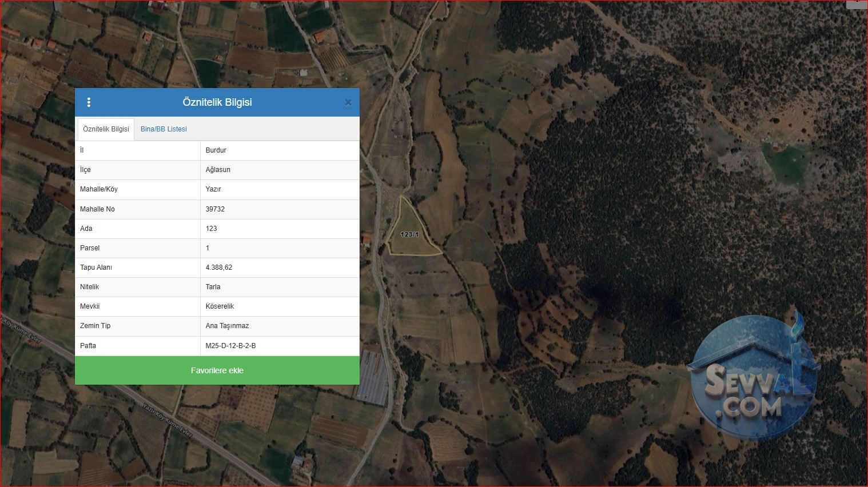Image resolution: width=868 pixels, height=487 pixels.
Task: Click the Pafta value M25-D-12-B-2-B
Action: tap(230, 346)
